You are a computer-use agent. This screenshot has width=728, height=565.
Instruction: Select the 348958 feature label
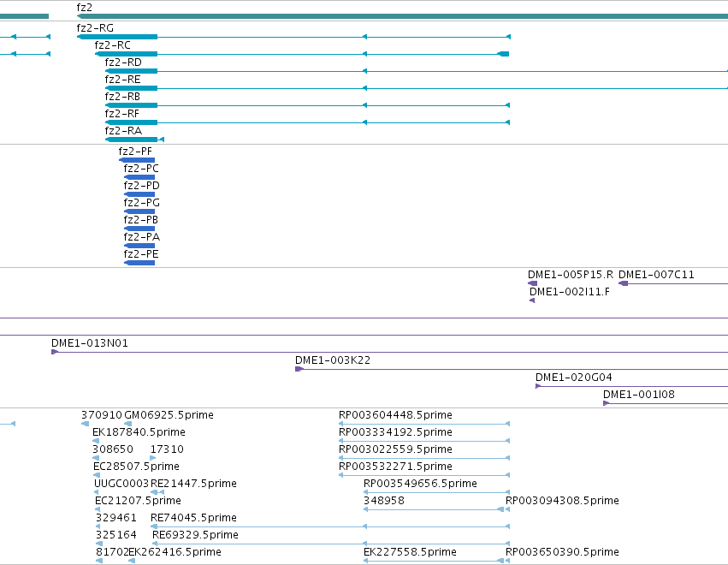coord(384,501)
